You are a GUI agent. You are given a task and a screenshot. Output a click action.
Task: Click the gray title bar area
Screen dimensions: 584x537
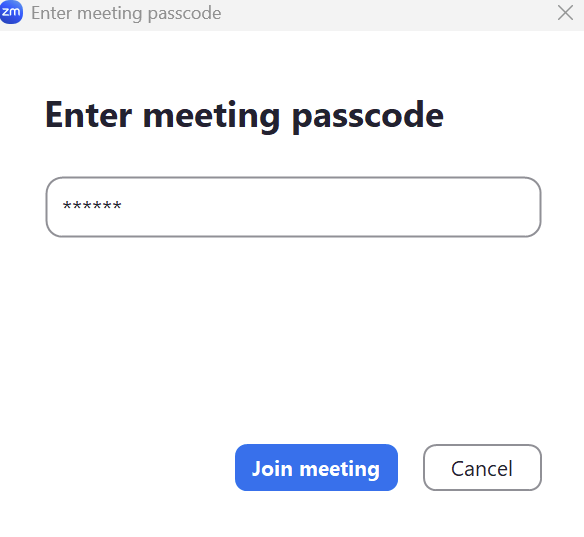372,15
